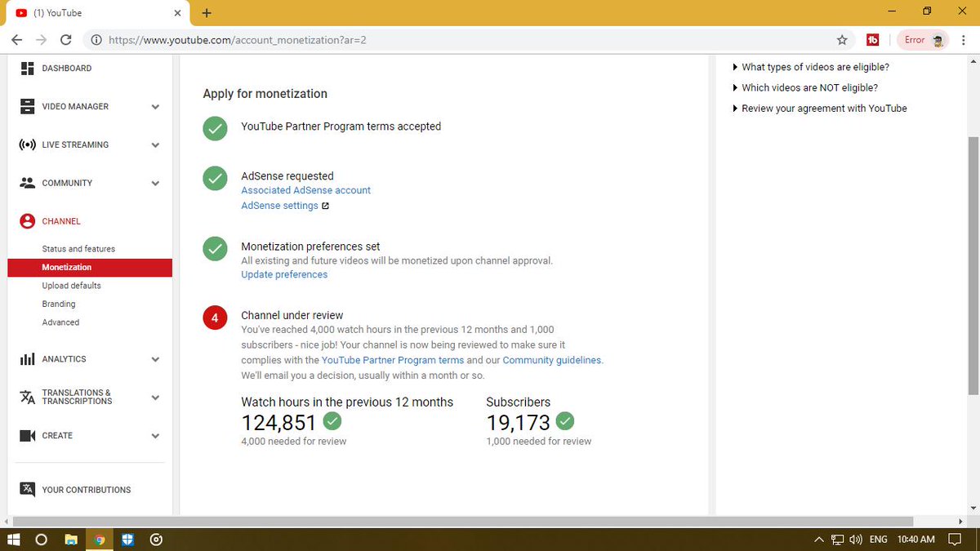
Task: Open the TubeBuddy extension icon
Action: click(x=873, y=39)
